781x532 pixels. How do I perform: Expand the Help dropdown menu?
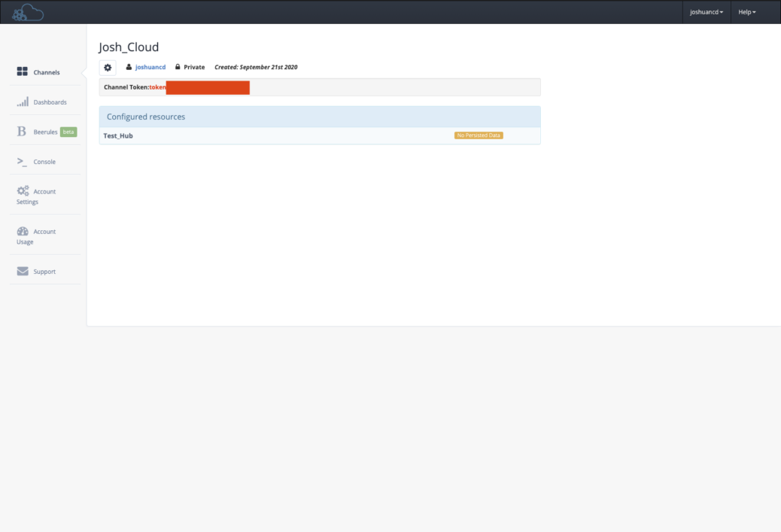(746, 12)
